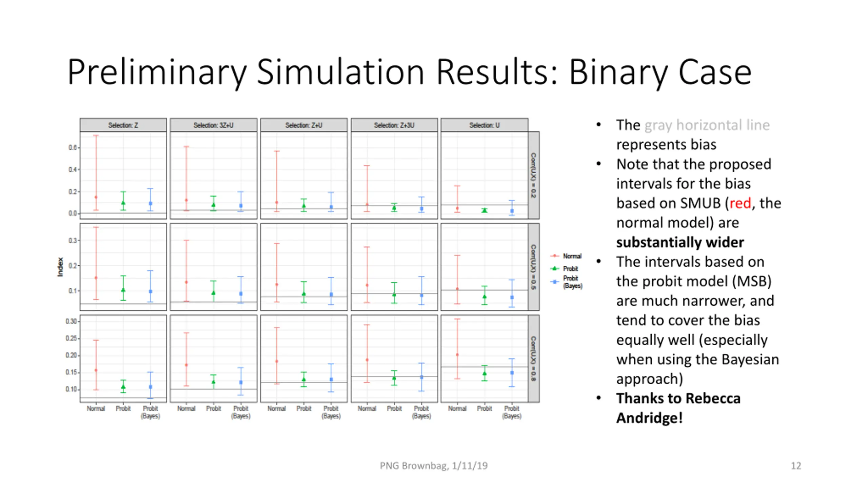
Task: Click the red 'Normal' legend marker
Action: click(555, 256)
